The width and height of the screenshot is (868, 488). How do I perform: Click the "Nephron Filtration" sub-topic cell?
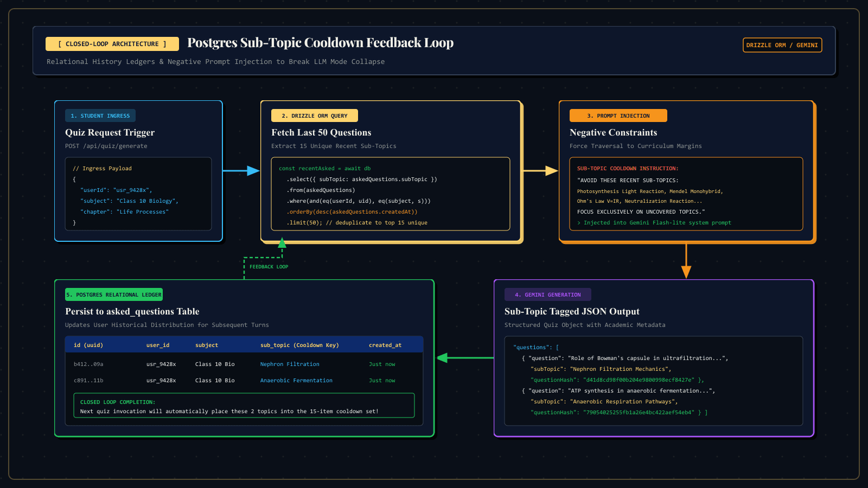point(290,364)
